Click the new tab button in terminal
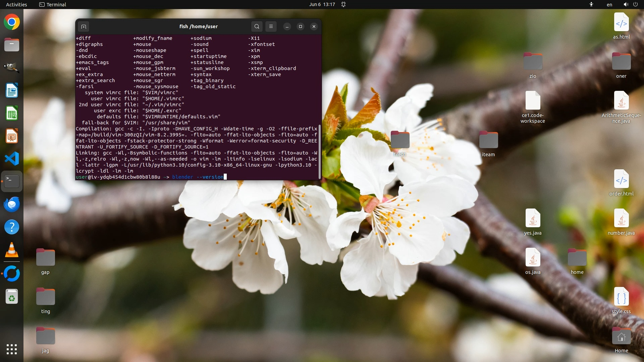644x362 pixels. tap(84, 26)
